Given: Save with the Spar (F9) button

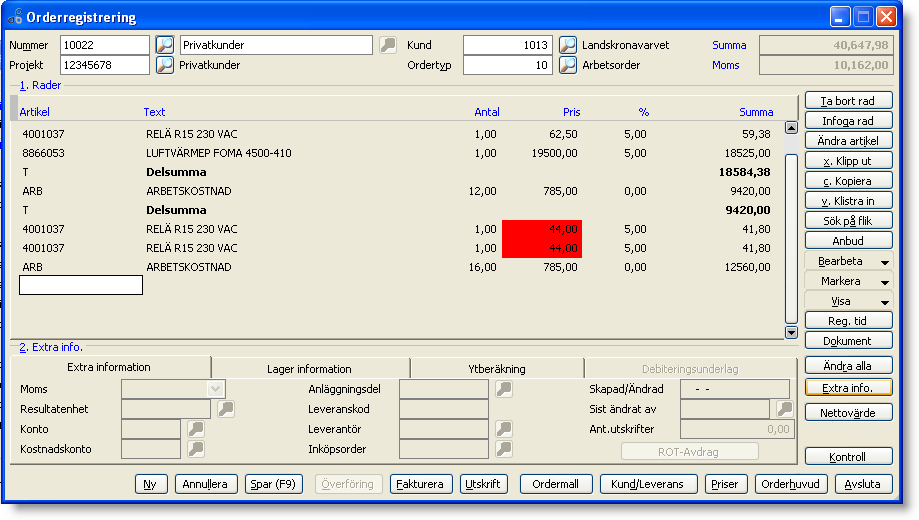Looking at the screenshot, I should click(x=274, y=484).
